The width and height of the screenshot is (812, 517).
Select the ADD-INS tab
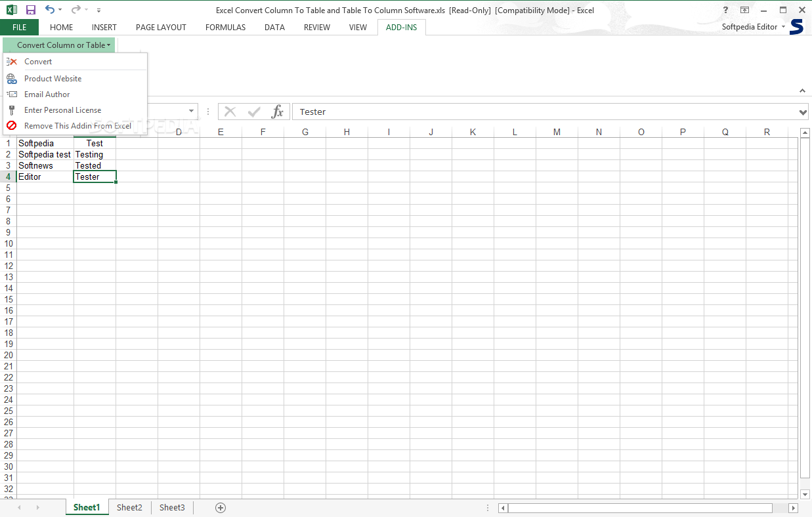point(402,28)
